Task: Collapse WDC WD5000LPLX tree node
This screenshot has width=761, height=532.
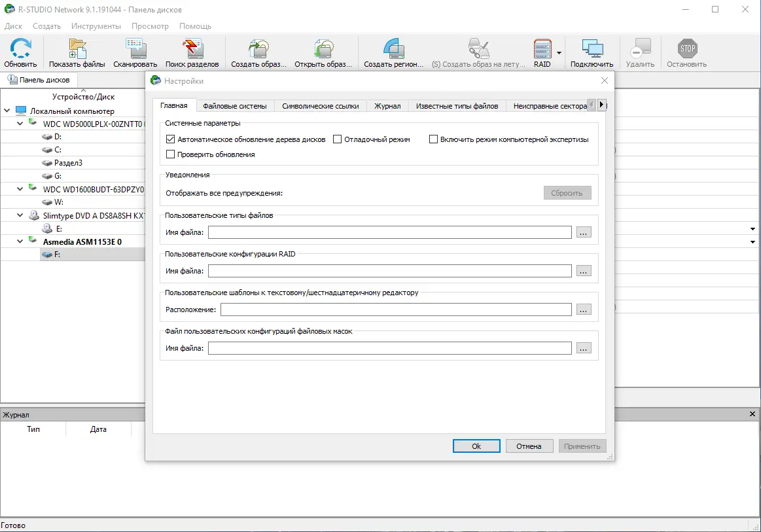Action: tap(20, 124)
